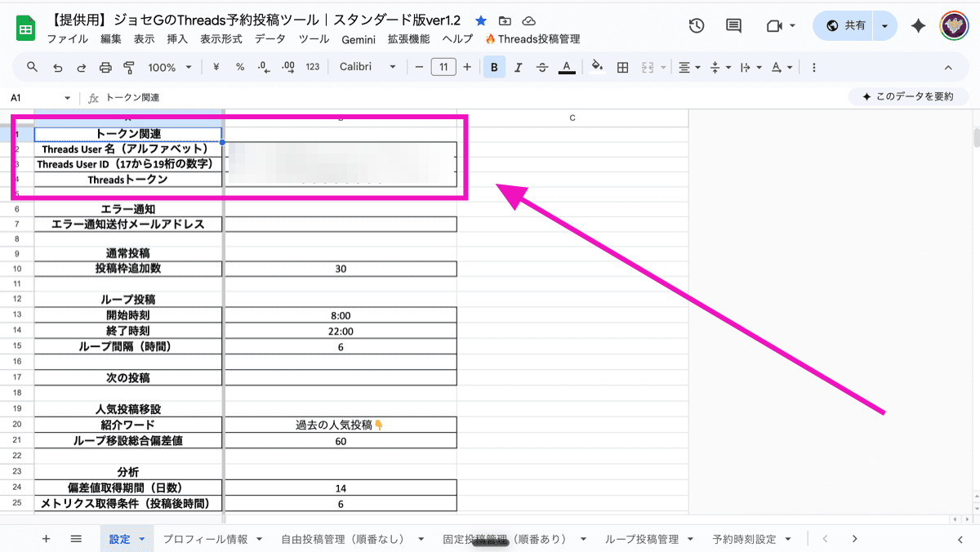Viewport: 980px width, 552px height.
Task: Open the Calibri font dropdown
Action: pyautogui.click(x=367, y=67)
